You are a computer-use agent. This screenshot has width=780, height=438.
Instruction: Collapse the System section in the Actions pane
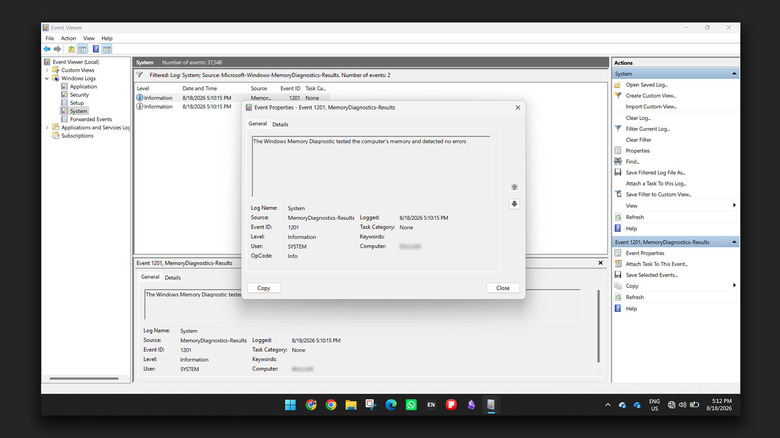(734, 74)
